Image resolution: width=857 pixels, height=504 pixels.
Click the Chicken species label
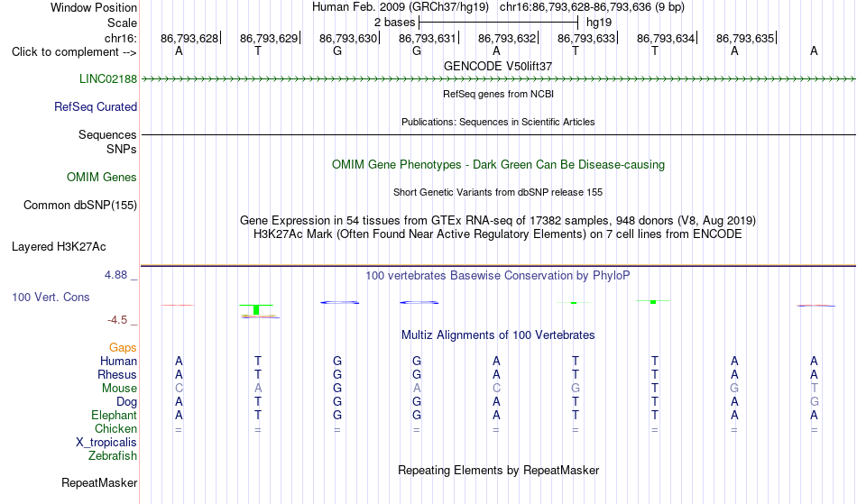pyautogui.click(x=115, y=428)
